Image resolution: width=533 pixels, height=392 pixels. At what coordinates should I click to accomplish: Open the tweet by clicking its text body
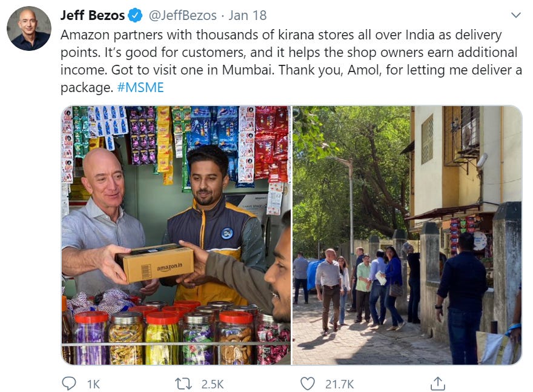click(x=291, y=61)
